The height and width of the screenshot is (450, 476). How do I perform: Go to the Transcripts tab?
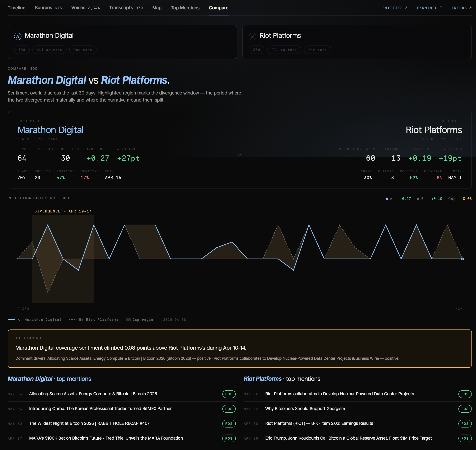pyautogui.click(x=126, y=8)
